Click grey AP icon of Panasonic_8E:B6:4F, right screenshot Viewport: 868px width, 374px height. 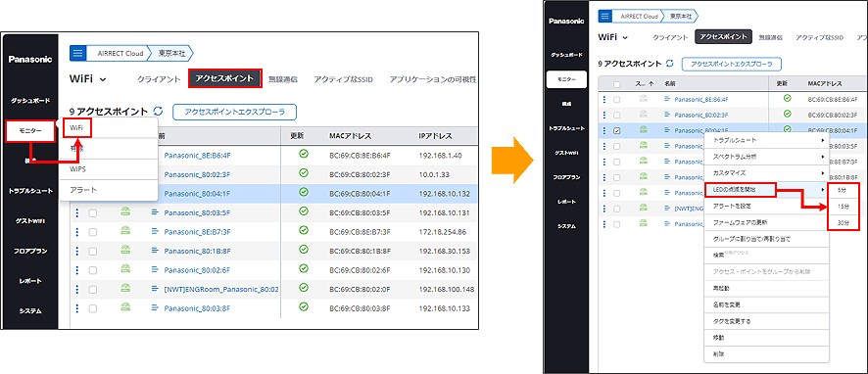(644, 99)
